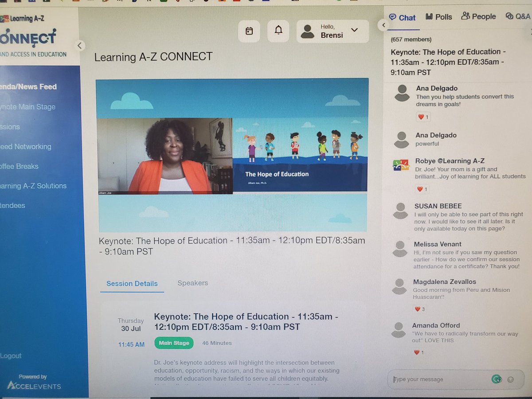532x399 pixels.
Task: Like Robye @Learning A-Z message heart
Action: [x=422, y=189]
